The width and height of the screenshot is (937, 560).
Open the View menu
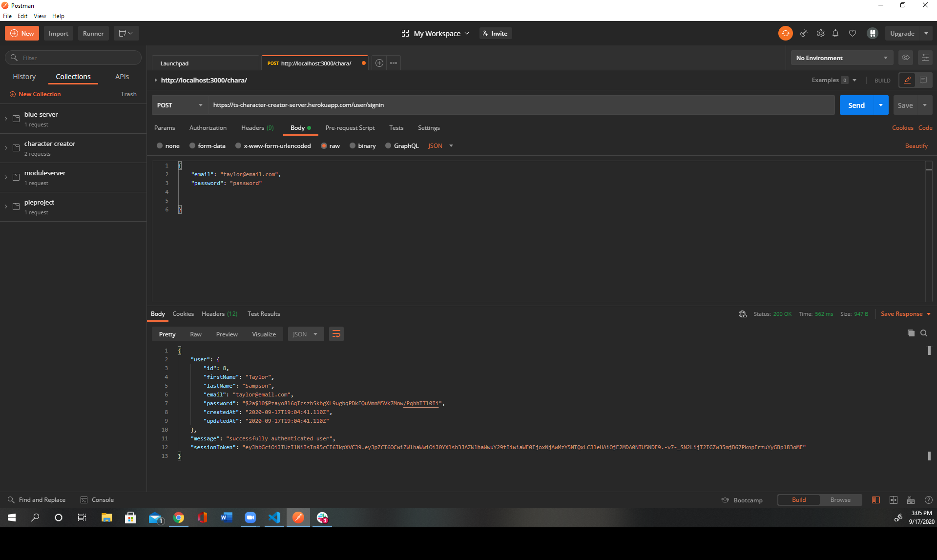40,16
